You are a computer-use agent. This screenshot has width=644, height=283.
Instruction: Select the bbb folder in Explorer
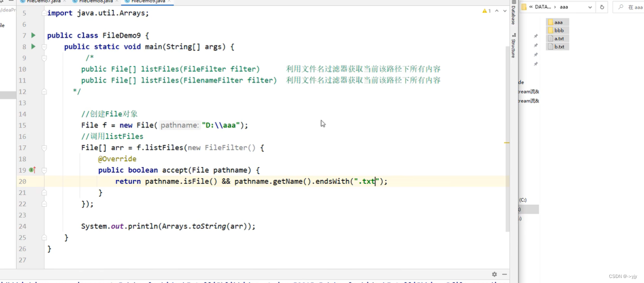[x=558, y=30]
